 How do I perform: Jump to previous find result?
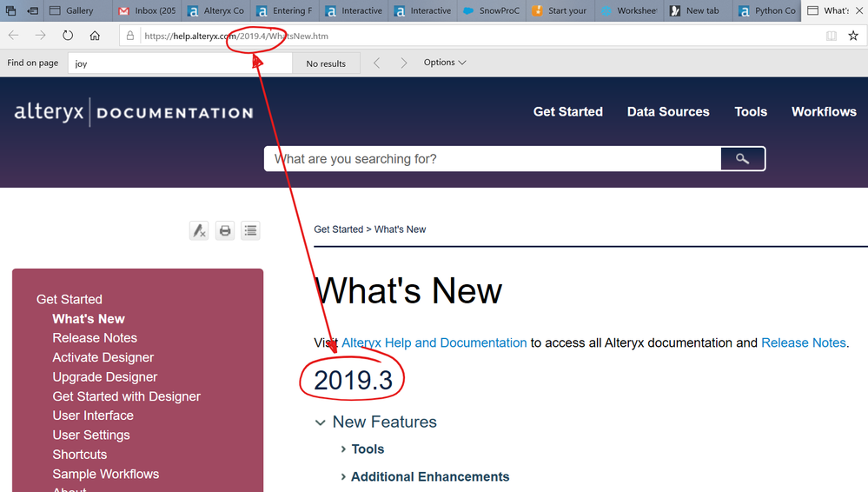[x=376, y=63]
